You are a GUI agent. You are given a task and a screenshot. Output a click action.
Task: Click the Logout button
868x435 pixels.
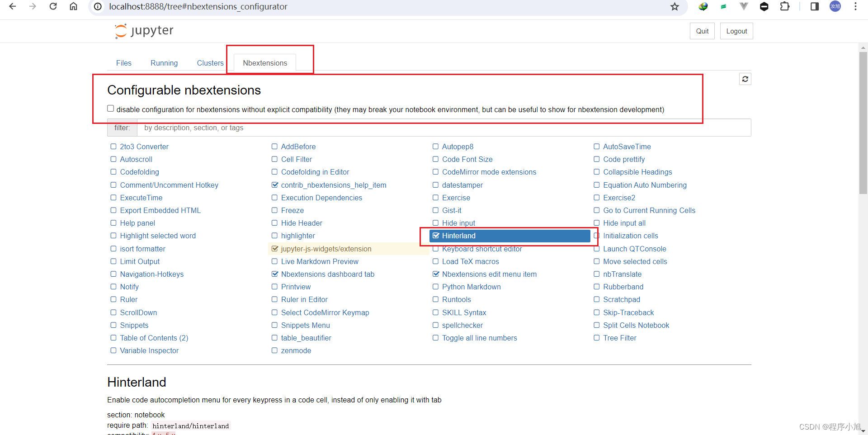coord(736,31)
